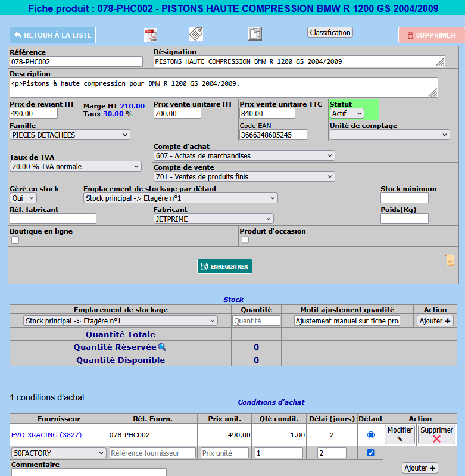Open the Fabricant JETPRIME dropdown
465x476 pixels.
click(x=213, y=219)
